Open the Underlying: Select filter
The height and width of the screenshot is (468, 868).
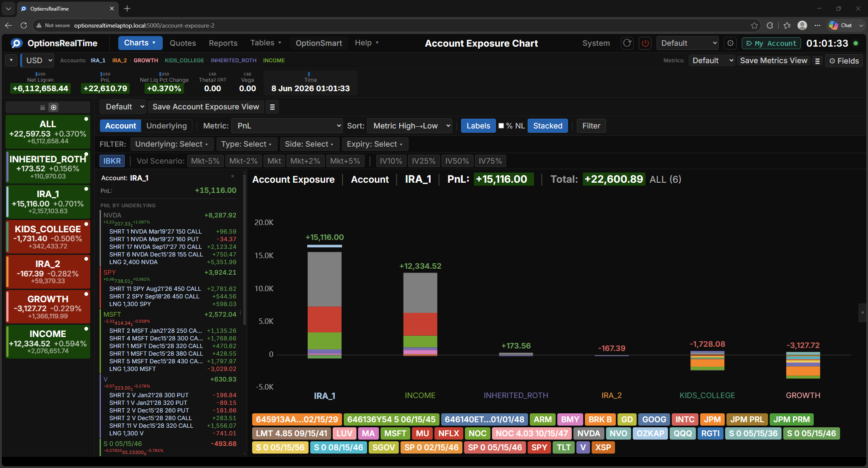click(171, 144)
